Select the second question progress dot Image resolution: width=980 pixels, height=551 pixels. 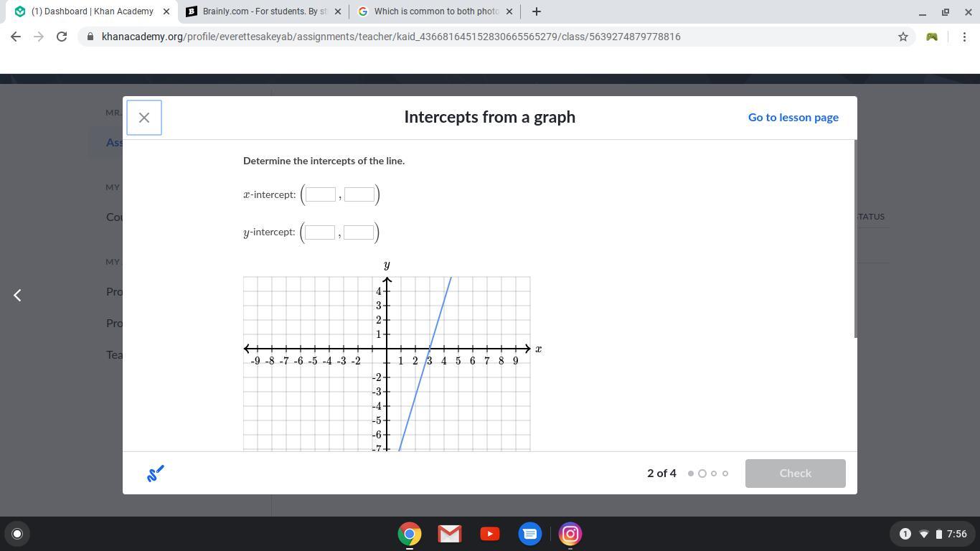[702, 474]
